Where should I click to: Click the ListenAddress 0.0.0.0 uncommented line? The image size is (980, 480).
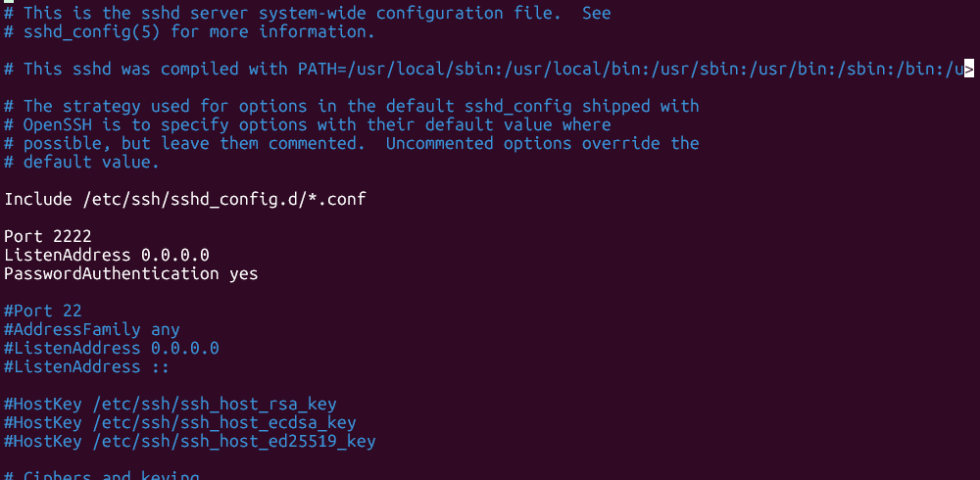click(x=106, y=255)
